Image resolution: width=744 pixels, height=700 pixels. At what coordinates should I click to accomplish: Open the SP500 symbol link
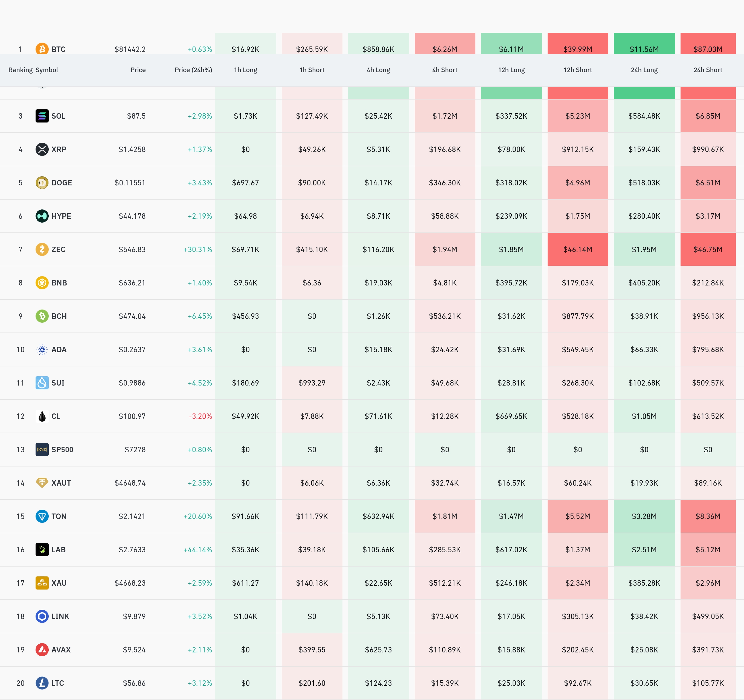[62, 449]
